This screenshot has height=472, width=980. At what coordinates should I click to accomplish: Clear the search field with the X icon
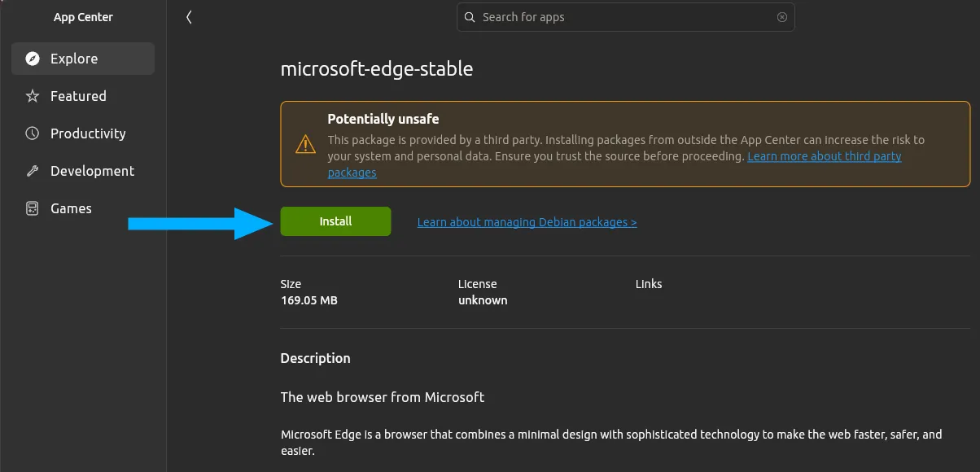click(x=782, y=17)
